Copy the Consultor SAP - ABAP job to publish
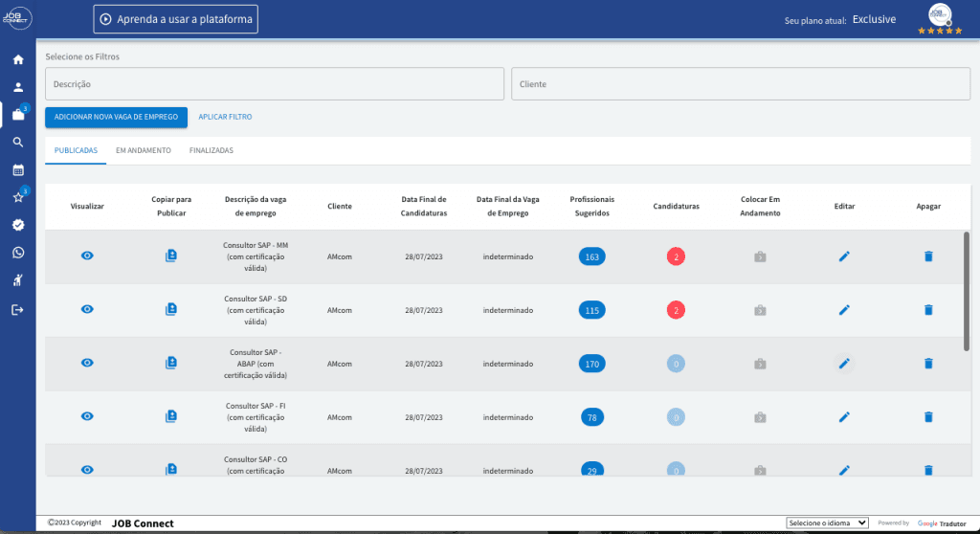This screenshot has width=980, height=534. (170, 363)
